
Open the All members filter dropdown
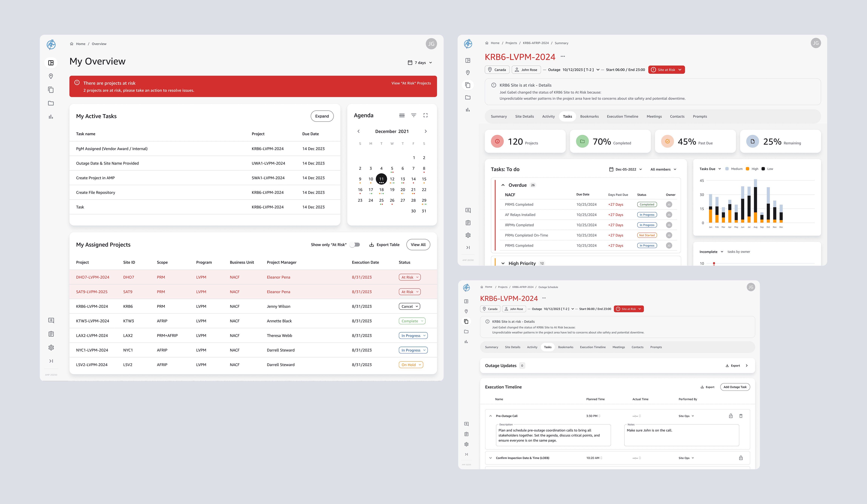click(x=663, y=169)
